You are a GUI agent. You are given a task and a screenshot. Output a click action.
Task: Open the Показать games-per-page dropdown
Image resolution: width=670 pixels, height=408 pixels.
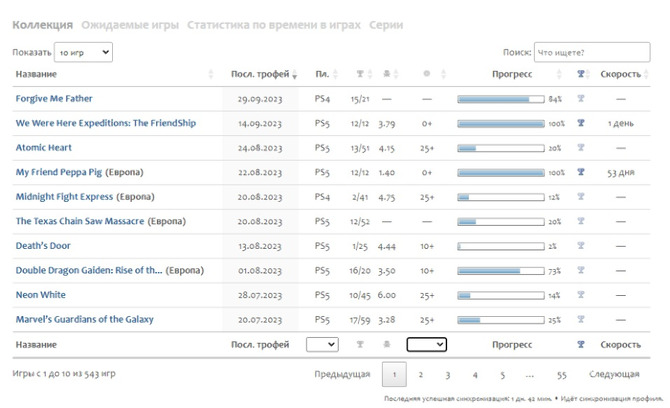[x=82, y=52]
